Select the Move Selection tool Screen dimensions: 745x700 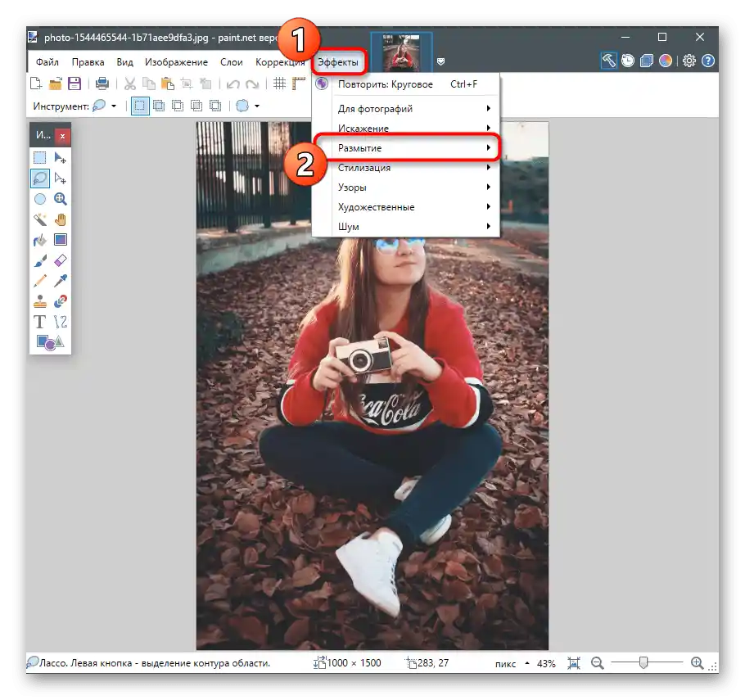[x=61, y=178]
